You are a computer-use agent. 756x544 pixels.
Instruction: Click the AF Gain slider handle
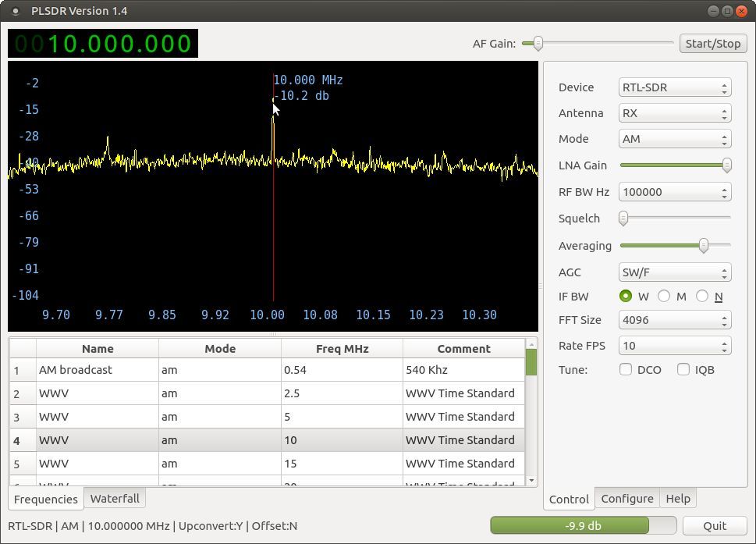(538, 43)
